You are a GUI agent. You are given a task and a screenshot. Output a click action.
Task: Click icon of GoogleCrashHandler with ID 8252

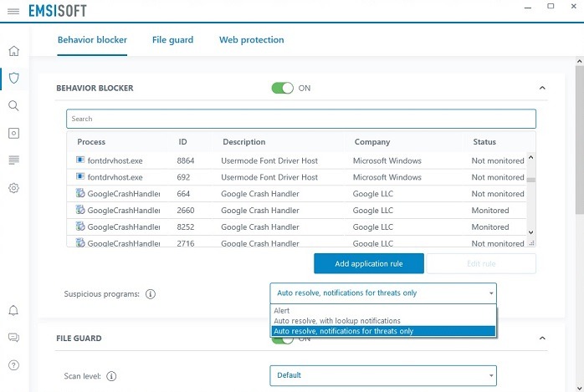(80, 227)
